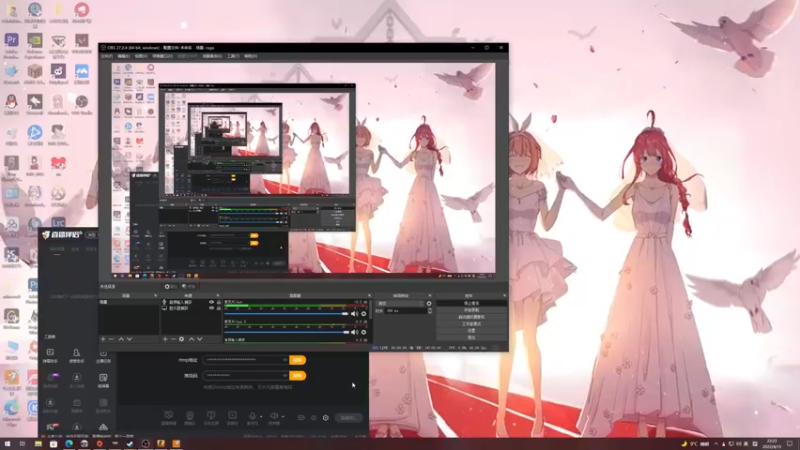
Task: Float the Scene Transitions dock via header icon
Action: (x=430, y=296)
